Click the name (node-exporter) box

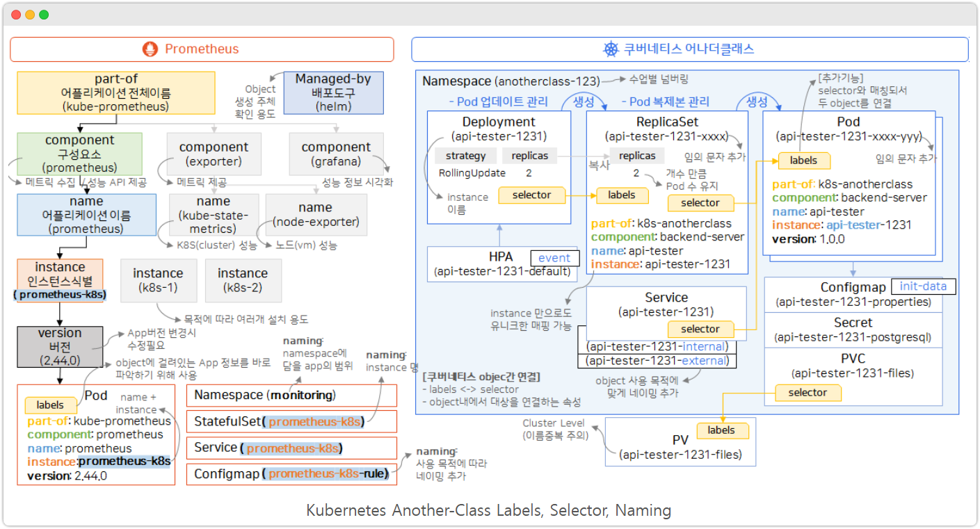tap(316, 215)
